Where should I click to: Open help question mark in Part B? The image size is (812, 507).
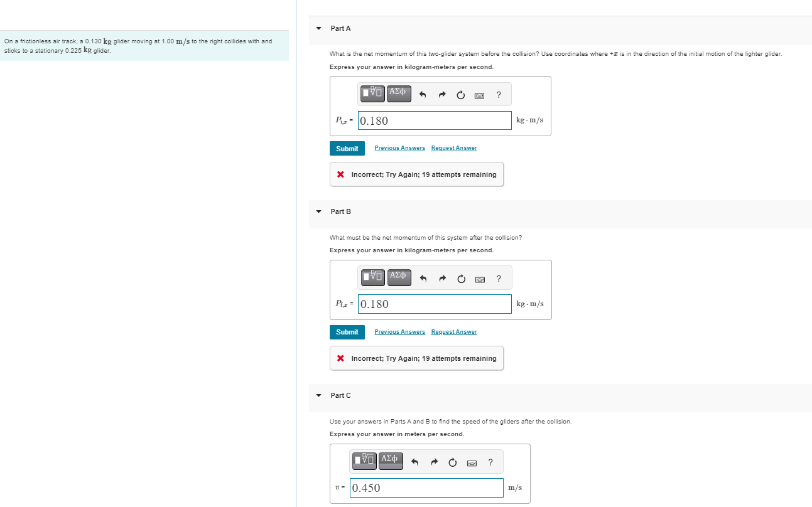pyautogui.click(x=500, y=278)
